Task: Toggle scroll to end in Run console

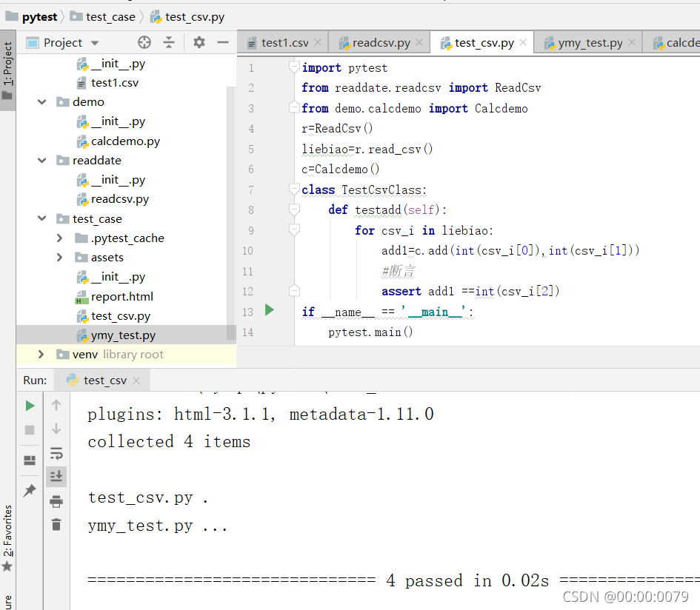Action: point(56,477)
